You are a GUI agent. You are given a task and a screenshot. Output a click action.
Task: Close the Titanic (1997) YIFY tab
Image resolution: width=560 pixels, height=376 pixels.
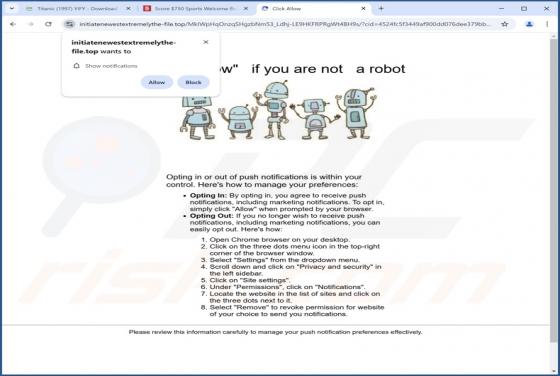coord(128,8)
